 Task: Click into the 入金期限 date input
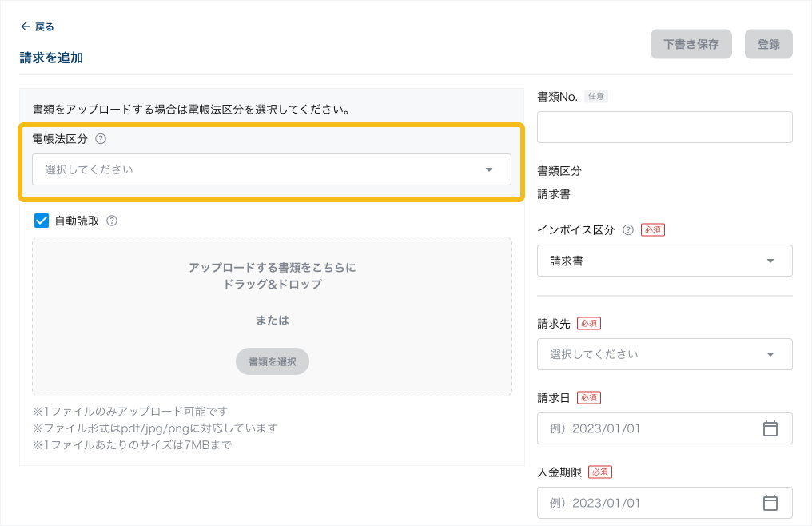[647, 503]
